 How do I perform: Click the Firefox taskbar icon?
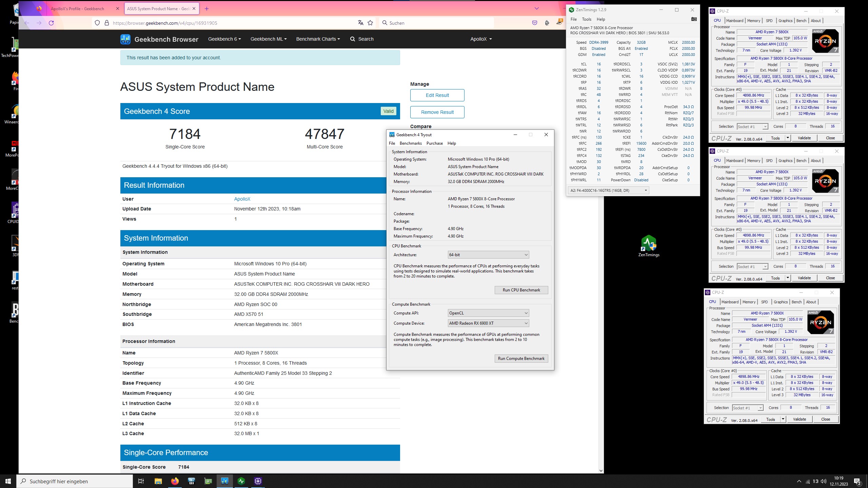[175, 481]
